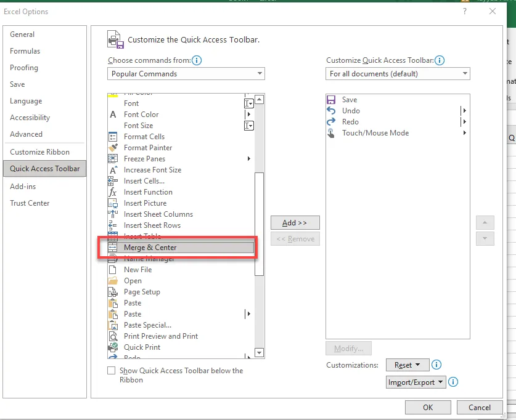Open the For all documents dropdown
Image resolution: width=516 pixels, height=420 pixels.
click(x=398, y=74)
